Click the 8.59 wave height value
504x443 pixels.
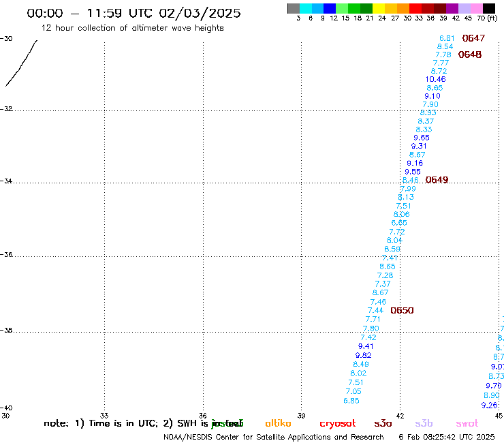[392, 249]
